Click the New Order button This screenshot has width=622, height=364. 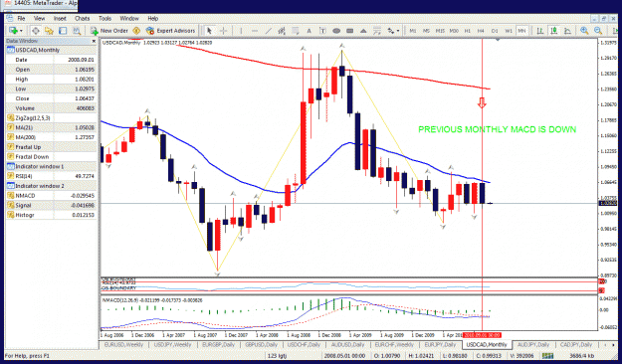click(109, 31)
